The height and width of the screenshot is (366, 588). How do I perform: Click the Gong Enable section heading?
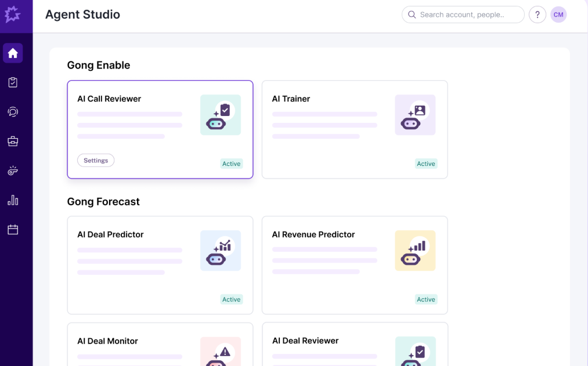pos(99,65)
